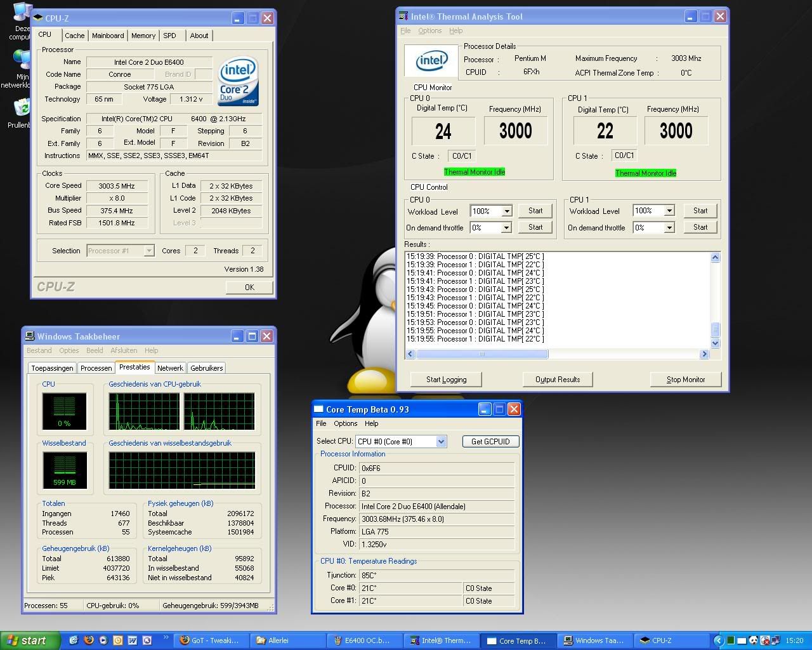Open Firefox from the quick launch bar
The image size is (812, 650).
[x=88, y=640]
